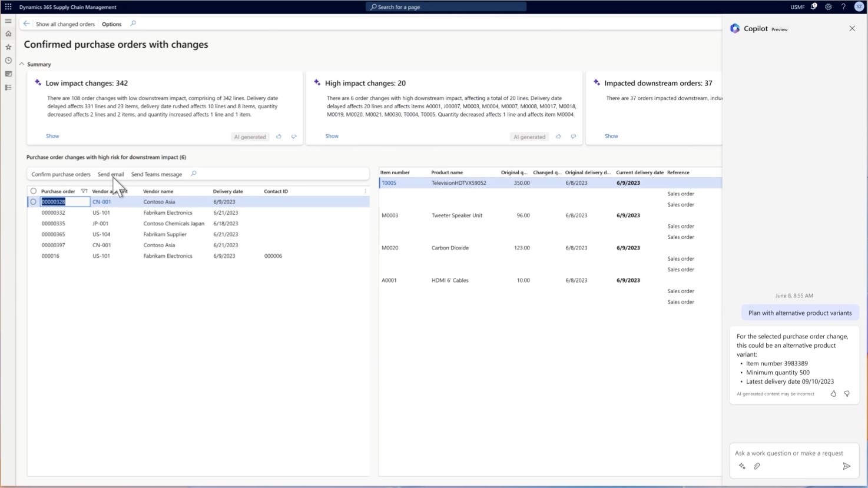Thumbs up High impact changes summary
Screen dimensions: 868x488
tap(558, 137)
